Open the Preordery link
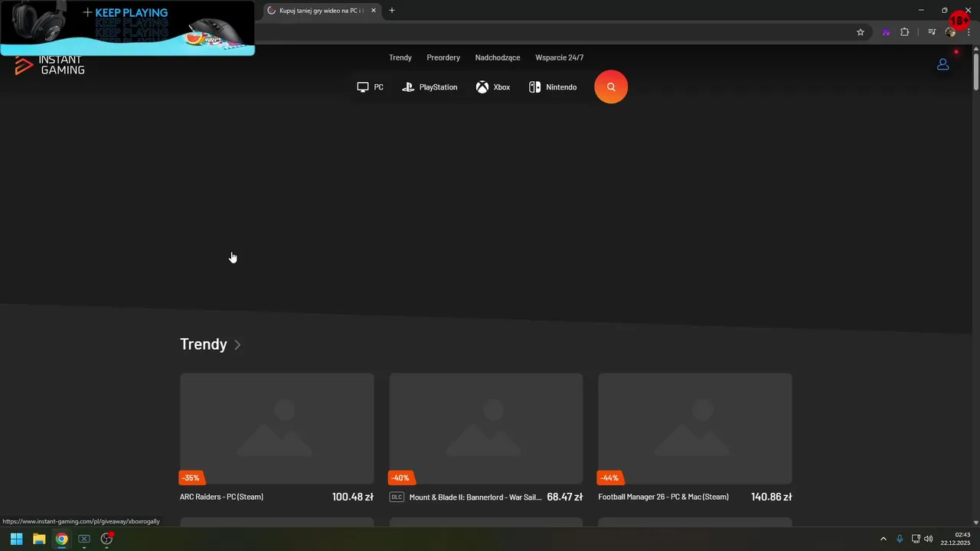Viewport: 980px width, 551px height. pos(443,57)
